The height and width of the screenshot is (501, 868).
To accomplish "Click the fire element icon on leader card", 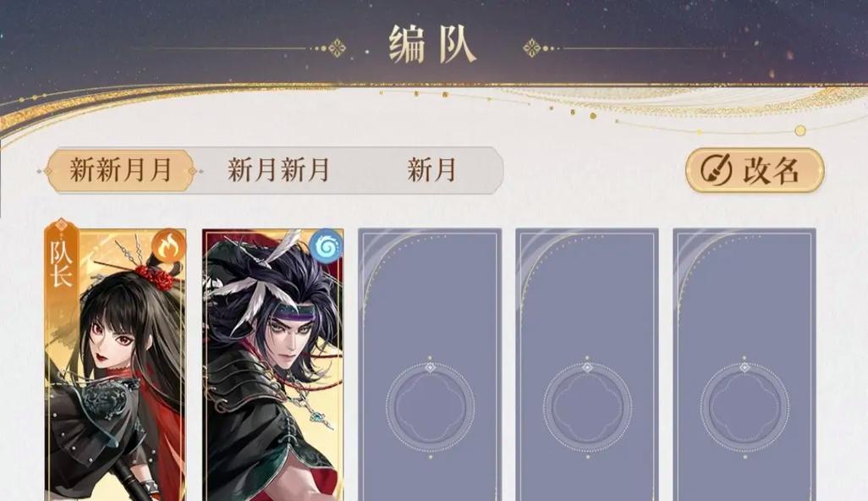I will [x=169, y=245].
